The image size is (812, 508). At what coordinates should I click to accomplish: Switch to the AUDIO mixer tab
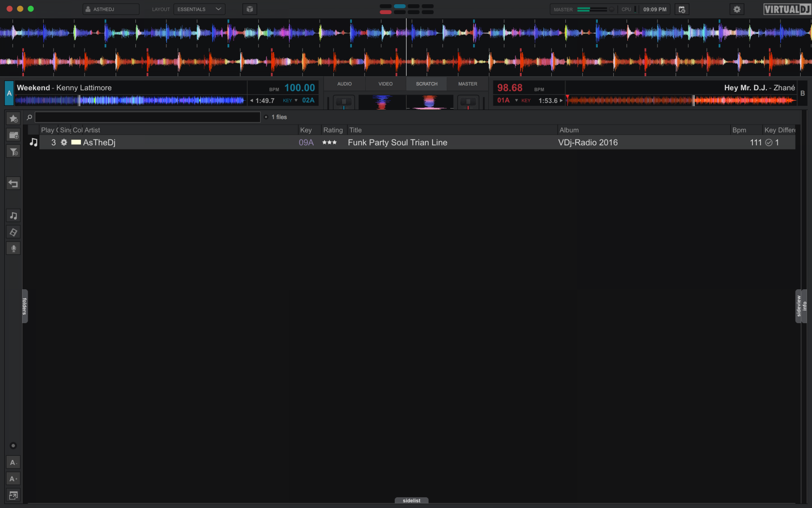pyautogui.click(x=344, y=84)
